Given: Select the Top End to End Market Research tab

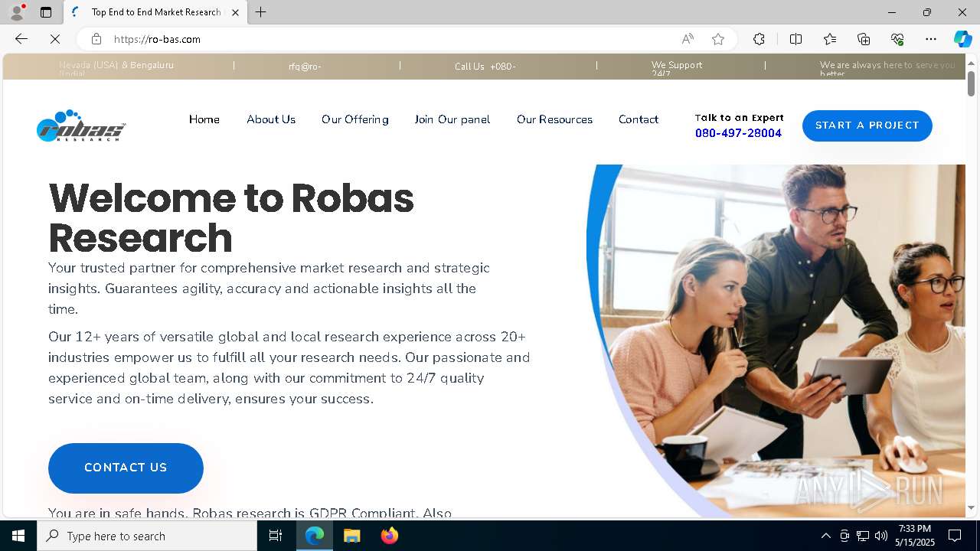Looking at the screenshot, I should click(x=155, y=12).
